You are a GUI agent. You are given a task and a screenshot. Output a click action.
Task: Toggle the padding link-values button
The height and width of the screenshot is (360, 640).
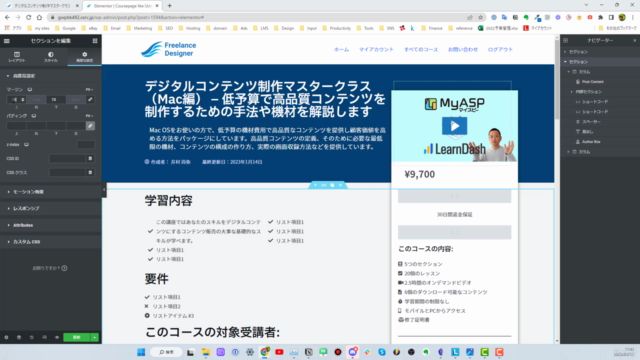(x=90, y=126)
